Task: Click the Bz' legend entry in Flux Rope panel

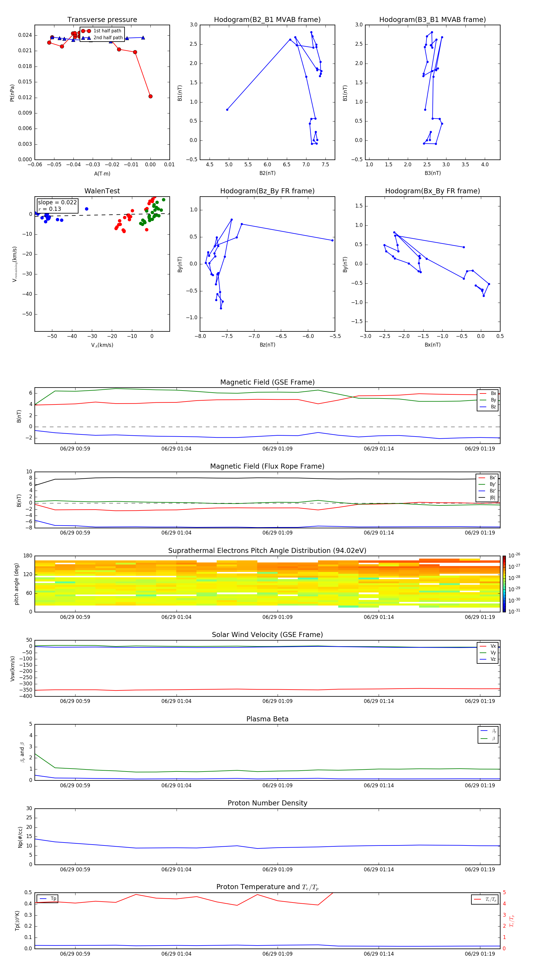Action: click(487, 491)
